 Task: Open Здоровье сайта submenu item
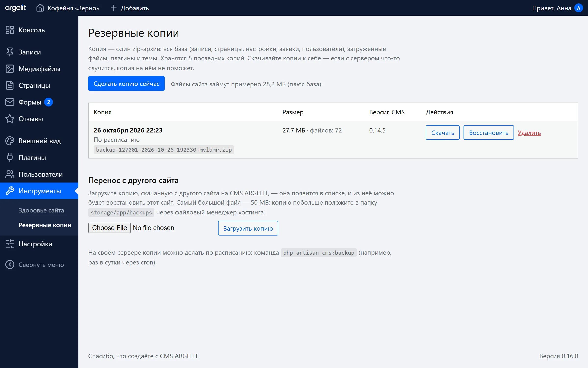coord(41,210)
